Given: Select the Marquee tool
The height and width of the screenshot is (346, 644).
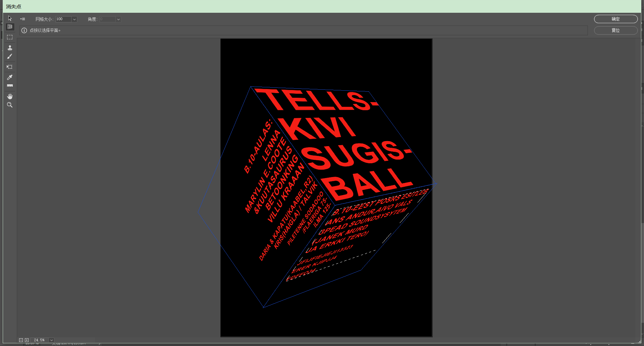Looking at the screenshot, I should click(x=10, y=37).
